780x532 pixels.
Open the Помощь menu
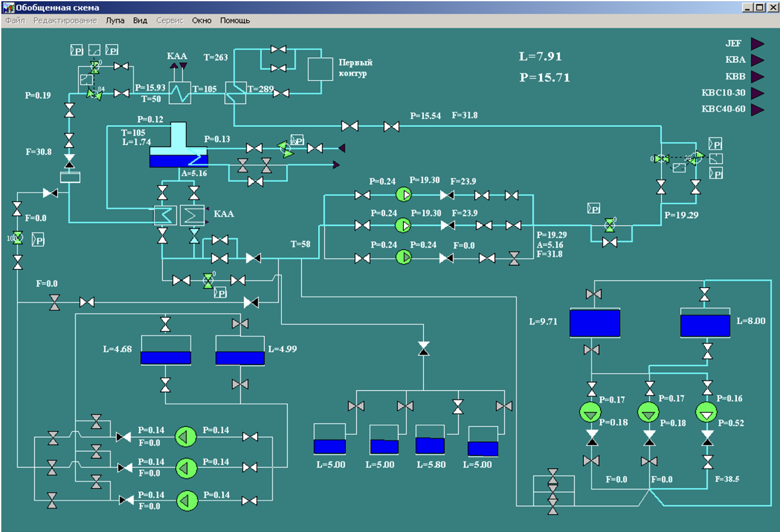(235, 20)
